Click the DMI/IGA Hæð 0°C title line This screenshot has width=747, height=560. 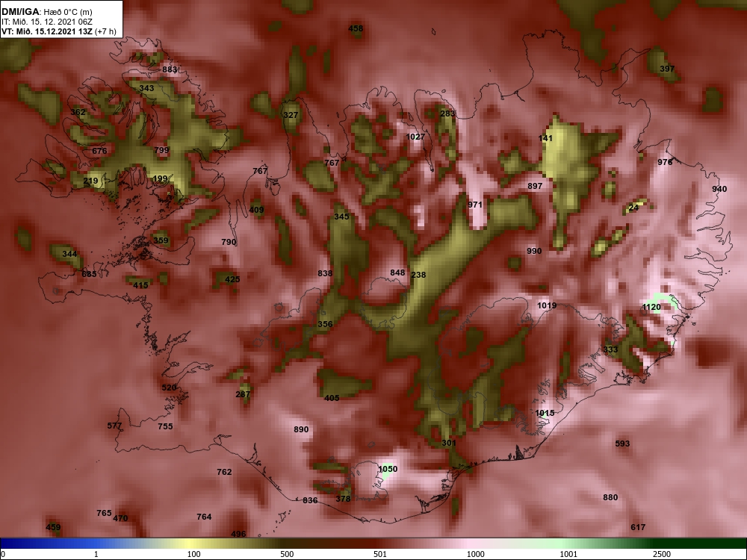coord(46,12)
